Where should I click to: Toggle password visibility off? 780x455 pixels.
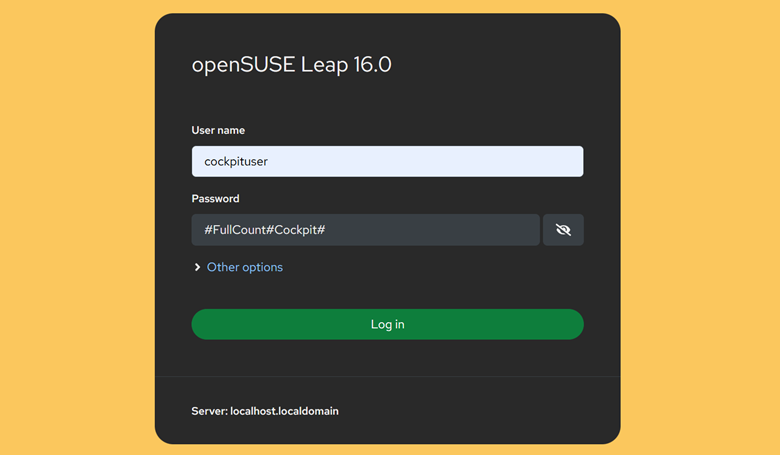563,230
